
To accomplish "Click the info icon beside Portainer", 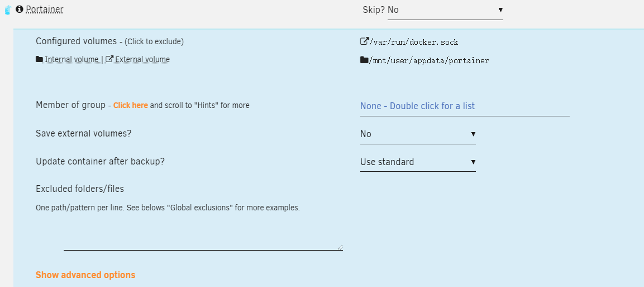I will pos(20,9).
